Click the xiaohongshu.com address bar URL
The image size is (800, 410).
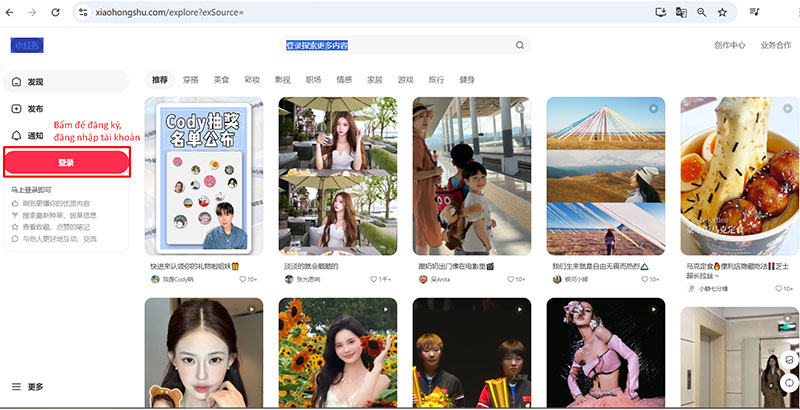point(169,12)
